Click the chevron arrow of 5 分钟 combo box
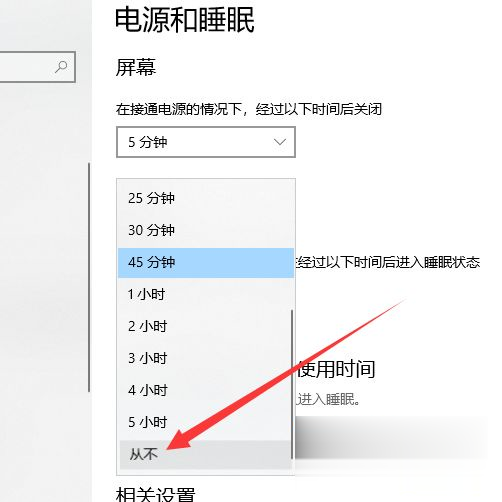502x502 pixels. tap(279, 142)
